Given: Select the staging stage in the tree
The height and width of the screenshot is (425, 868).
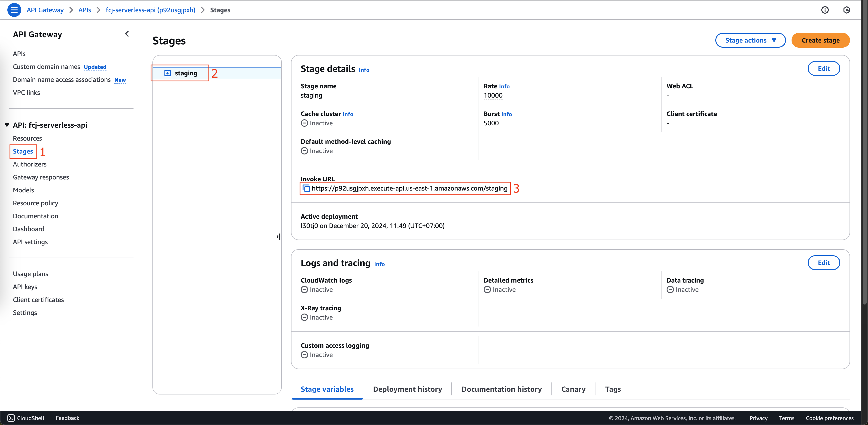Looking at the screenshot, I should point(217,73).
